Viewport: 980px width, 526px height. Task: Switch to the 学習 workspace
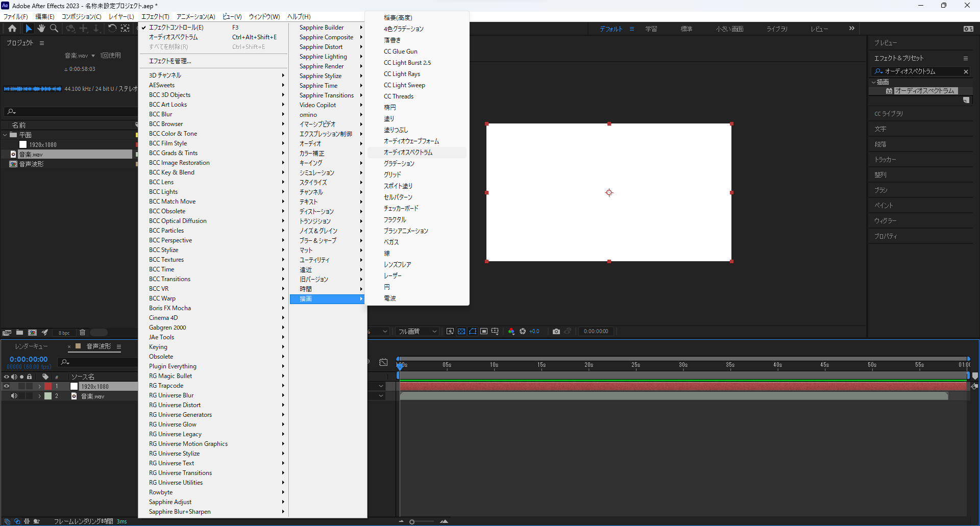[651, 29]
